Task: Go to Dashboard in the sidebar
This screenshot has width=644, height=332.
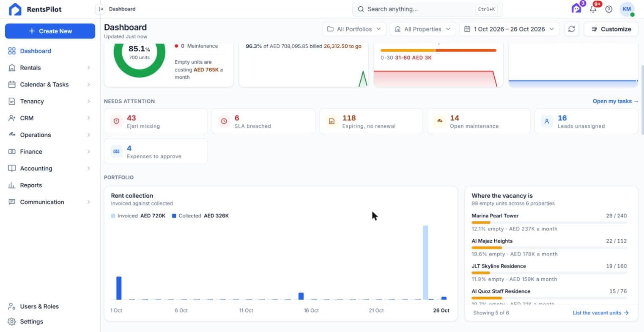Action: [50, 51]
